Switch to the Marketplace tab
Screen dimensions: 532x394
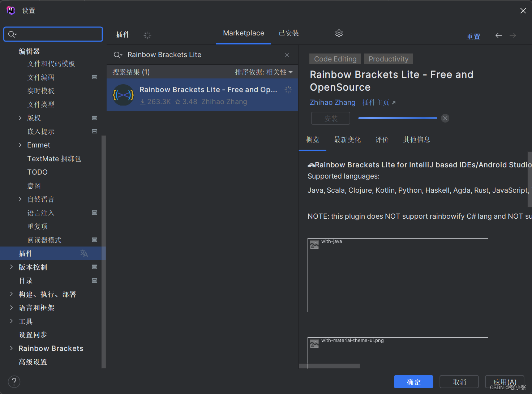(x=244, y=33)
